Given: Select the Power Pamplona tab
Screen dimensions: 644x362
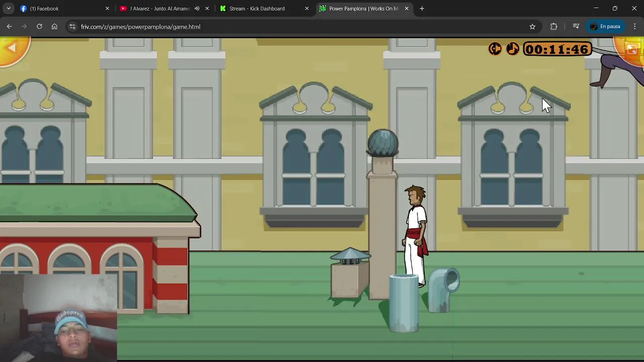Looking at the screenshot, I should (x=364, y=9).
